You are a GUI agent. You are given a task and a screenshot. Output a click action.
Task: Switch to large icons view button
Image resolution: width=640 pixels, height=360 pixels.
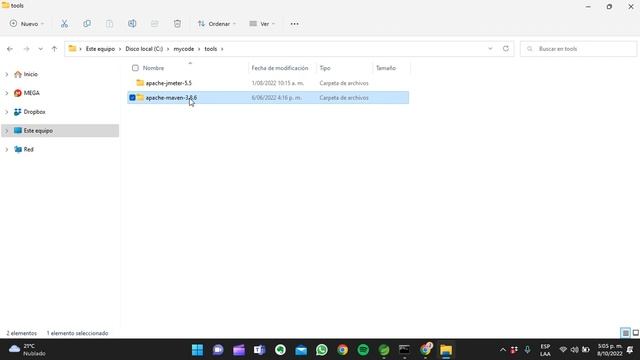[x=636, y=333]
